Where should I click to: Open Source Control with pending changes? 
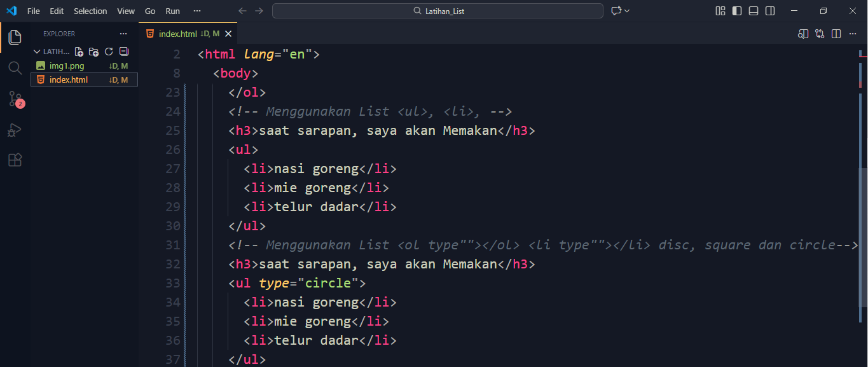[x=15, y=99]
